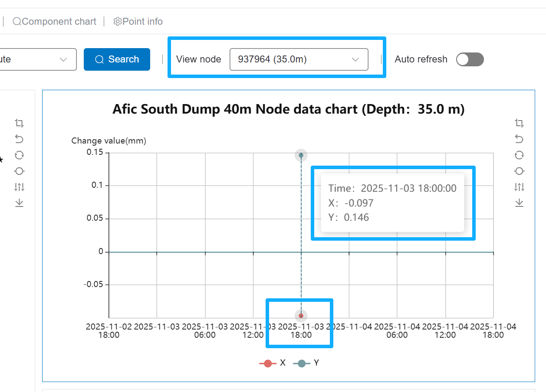Viewport: 546px width, 392px height.
Task: Save chart image via right download icon
Action: click(x=519, y=203)
